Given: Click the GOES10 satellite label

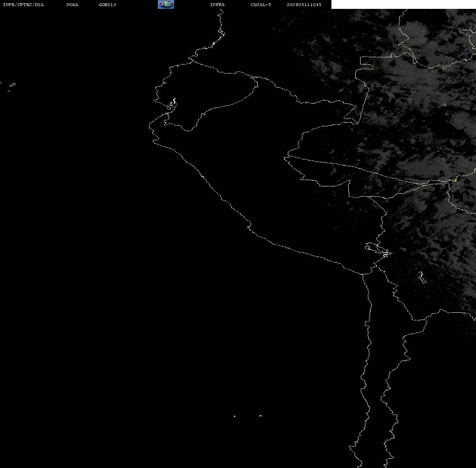Looking at the screenshot, I should click(x=107, y=4).
